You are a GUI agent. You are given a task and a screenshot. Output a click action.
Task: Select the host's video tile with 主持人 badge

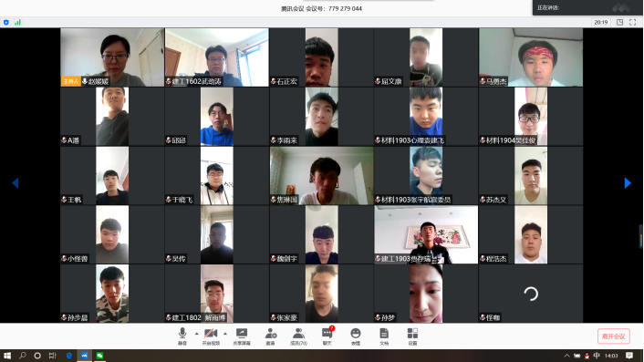click(x=112, y=57)
